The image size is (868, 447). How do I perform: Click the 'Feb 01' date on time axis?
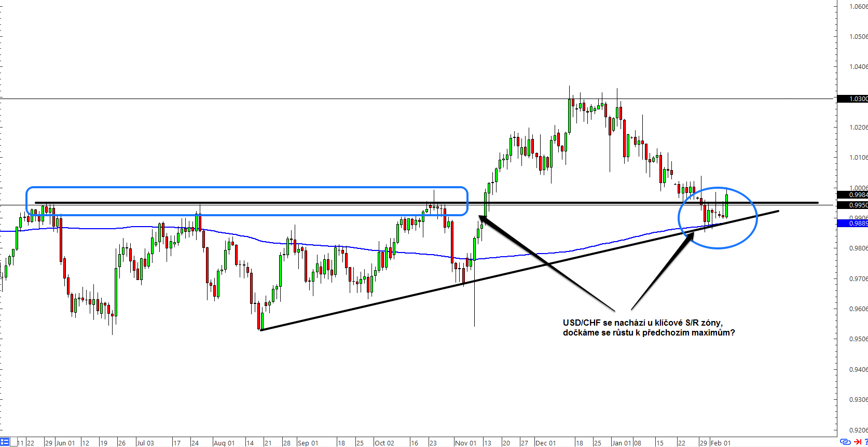(721, 443)
